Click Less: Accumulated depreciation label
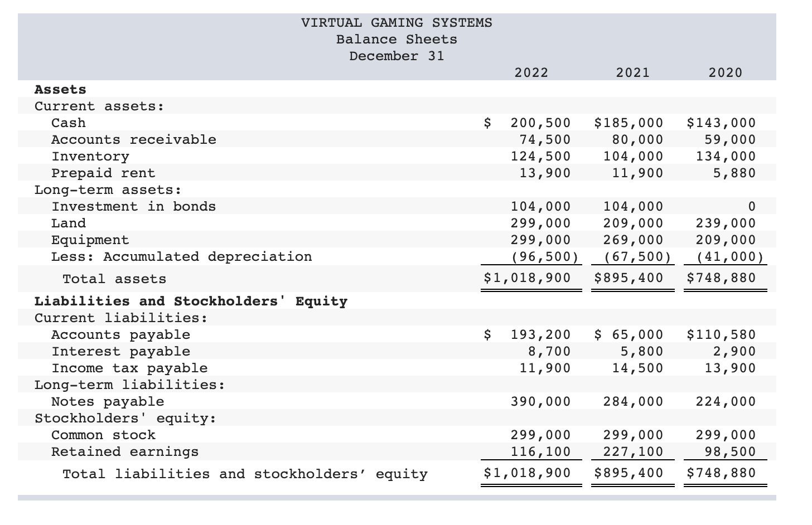This screenshot has height=525, width=812. (182, 257)
